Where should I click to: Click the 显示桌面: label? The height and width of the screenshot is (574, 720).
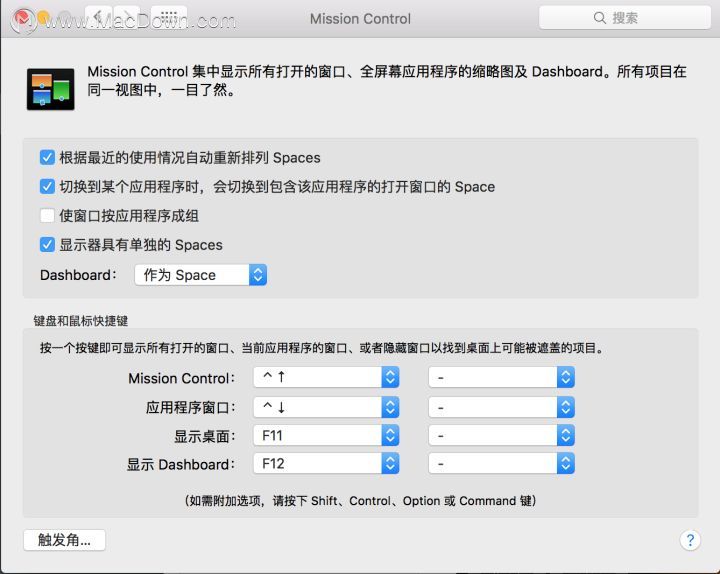[x=204, y=436]
